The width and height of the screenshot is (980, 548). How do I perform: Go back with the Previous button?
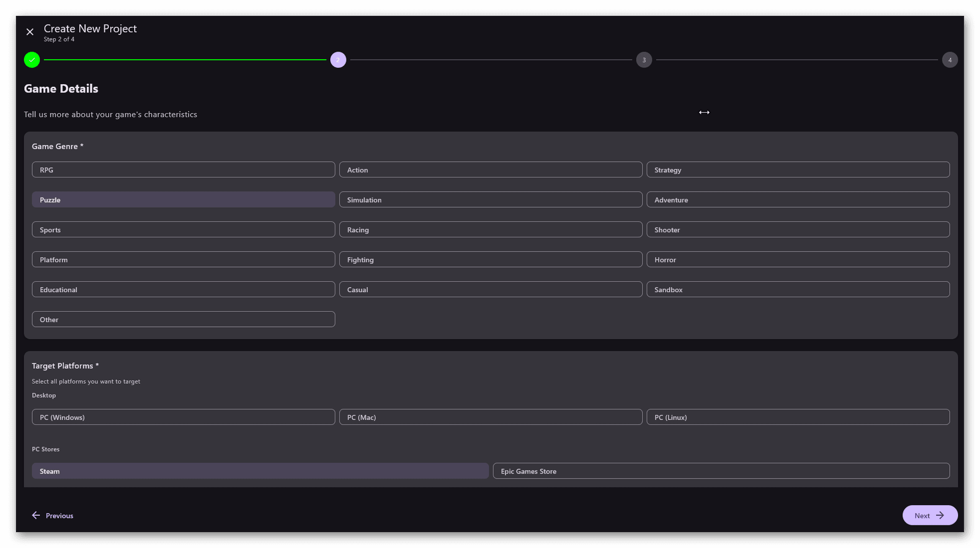click(x=53, y=515)
